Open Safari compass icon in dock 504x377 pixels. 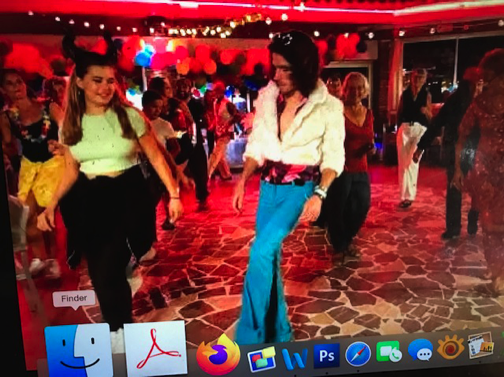coord(358,354)
